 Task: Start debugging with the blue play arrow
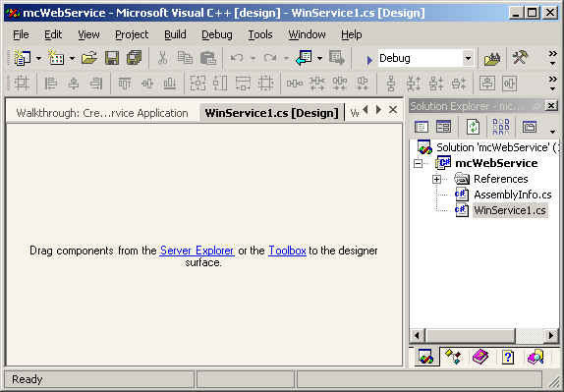[x=369, y=60]
